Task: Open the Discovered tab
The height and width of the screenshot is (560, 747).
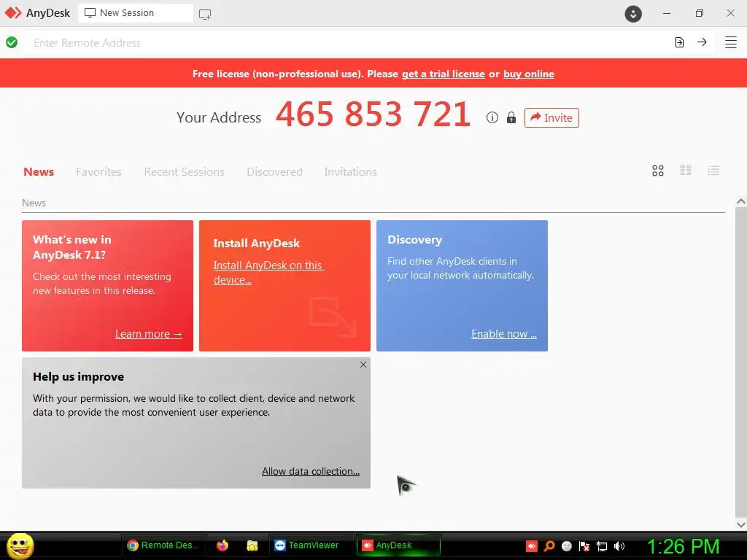Action: [x=274, y=172]
